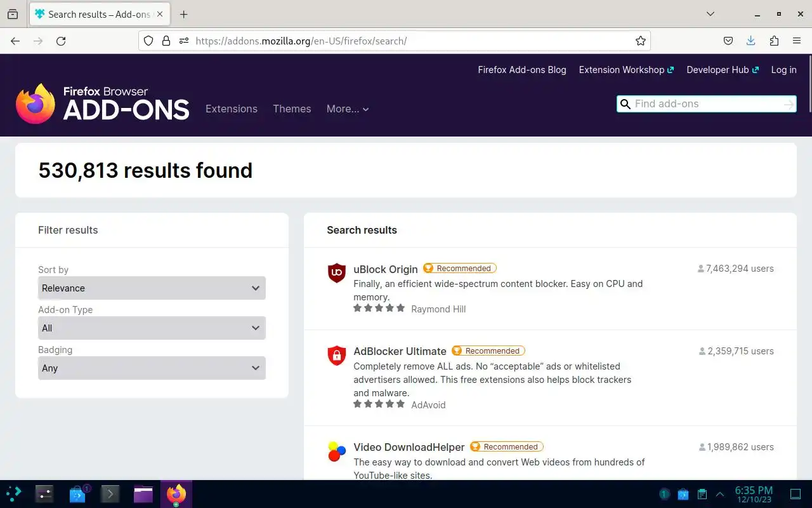Open the tracking protection shield icon
The height and width of the screenshot is (508, 812).
(148, 41)
